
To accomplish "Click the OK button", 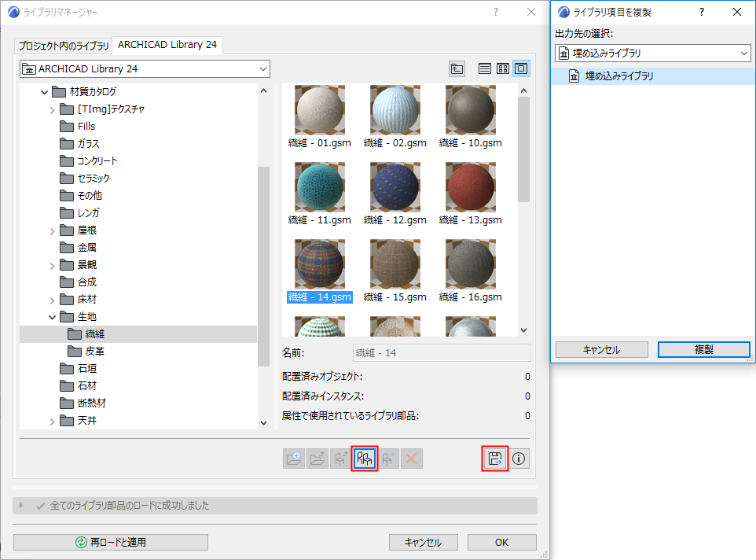I will click(x=501, y=542).
